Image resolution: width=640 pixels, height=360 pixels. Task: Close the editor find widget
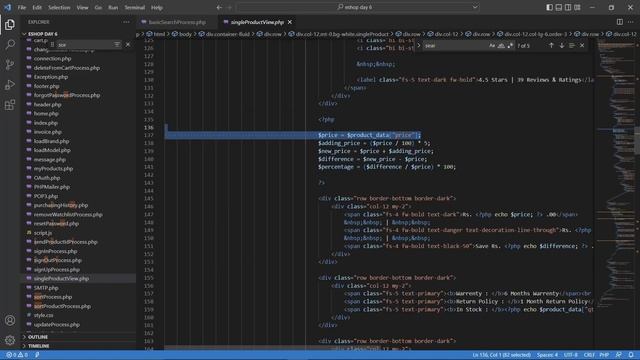tap(582, 46)
